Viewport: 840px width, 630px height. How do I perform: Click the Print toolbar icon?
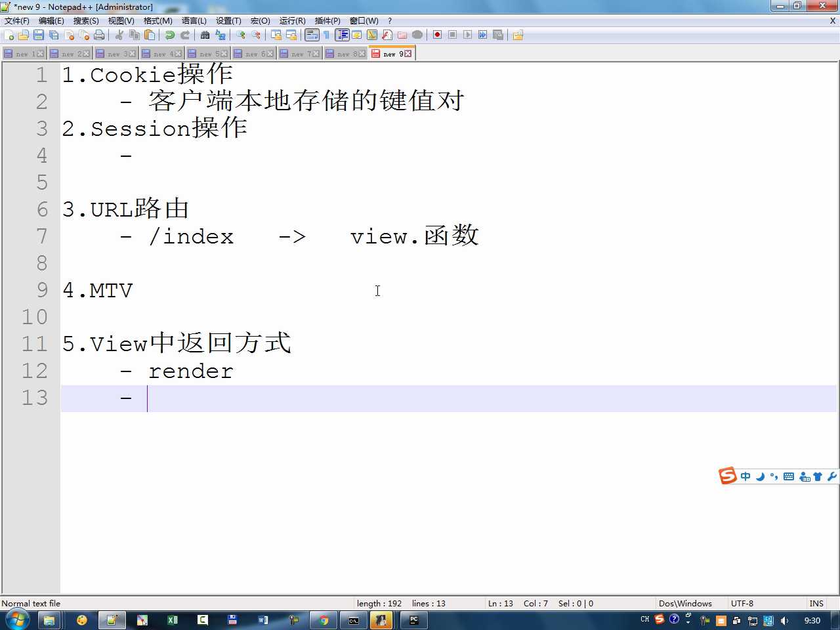coord(99,35)
